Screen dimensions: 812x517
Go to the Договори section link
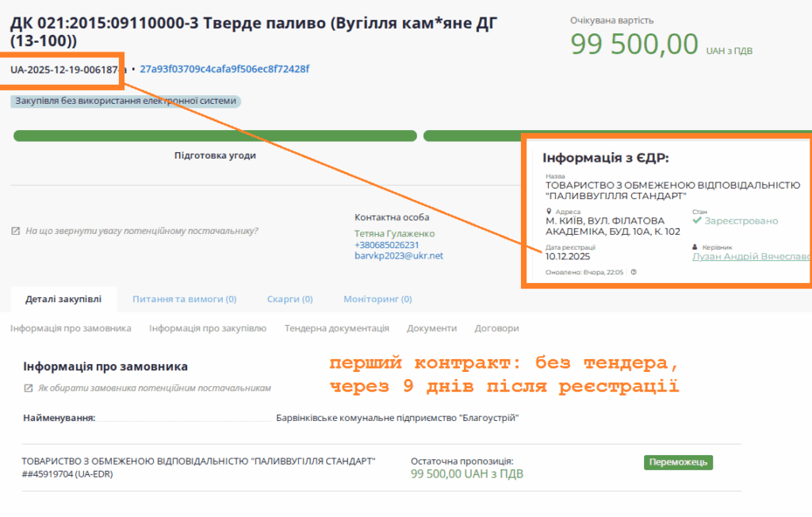[496, 327]
